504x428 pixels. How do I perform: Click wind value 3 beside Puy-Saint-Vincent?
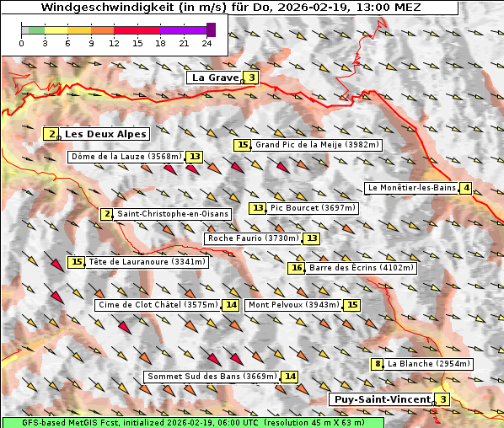[442, 399]
